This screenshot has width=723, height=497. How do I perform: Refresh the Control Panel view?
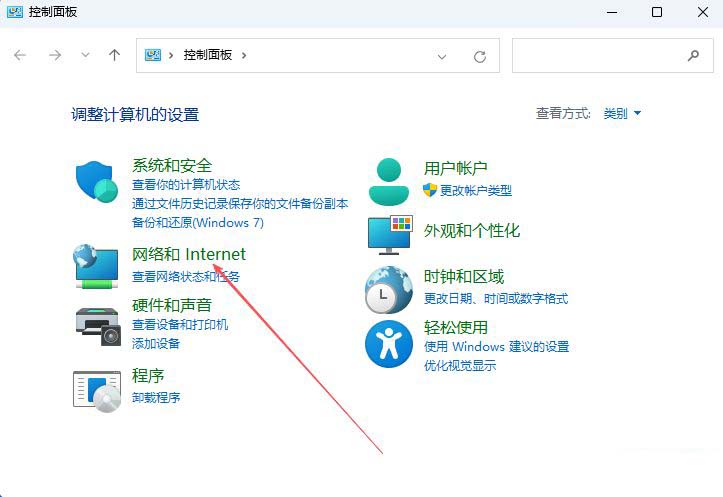[480, 56]
